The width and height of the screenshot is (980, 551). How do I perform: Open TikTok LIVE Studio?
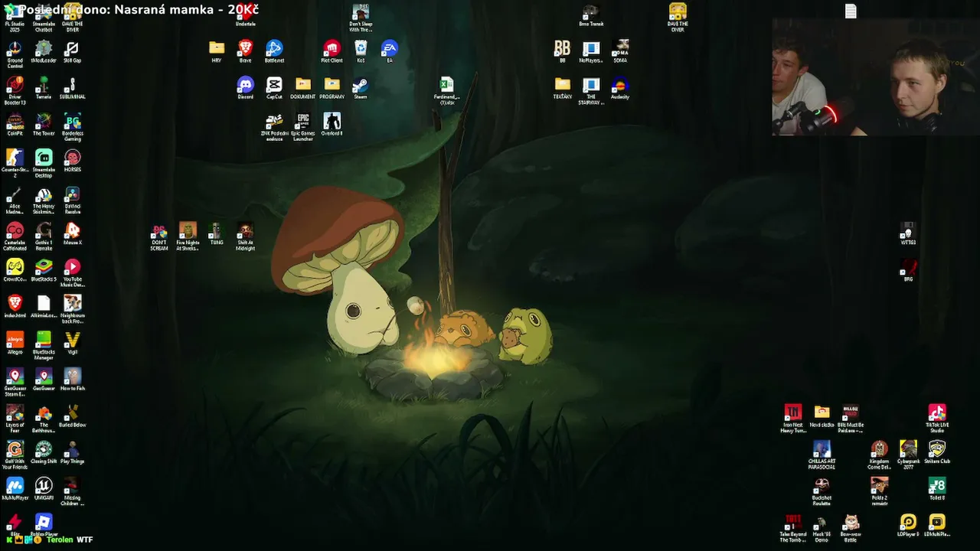click(x=937, y=419)
